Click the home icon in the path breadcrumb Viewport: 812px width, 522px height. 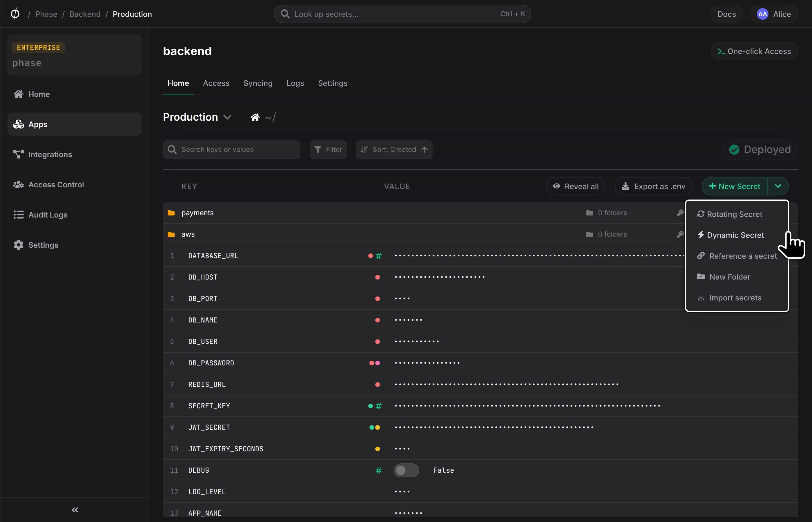pyautogui.click(x=255, y=117)
